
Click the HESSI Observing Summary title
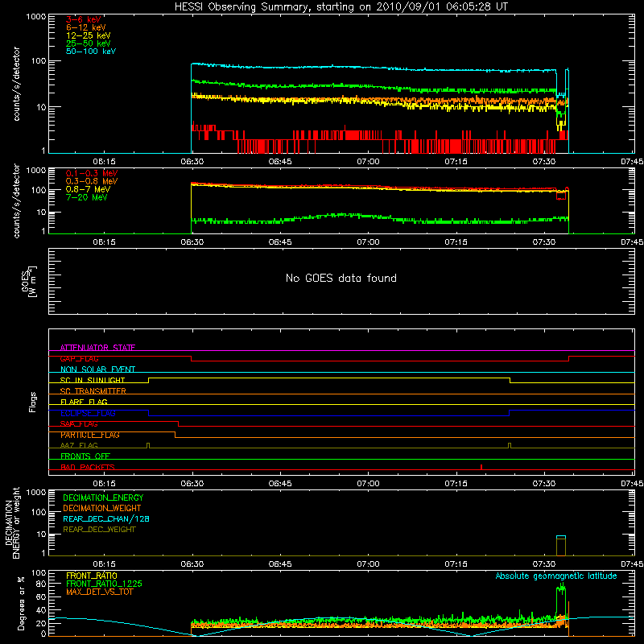[341, 7]
